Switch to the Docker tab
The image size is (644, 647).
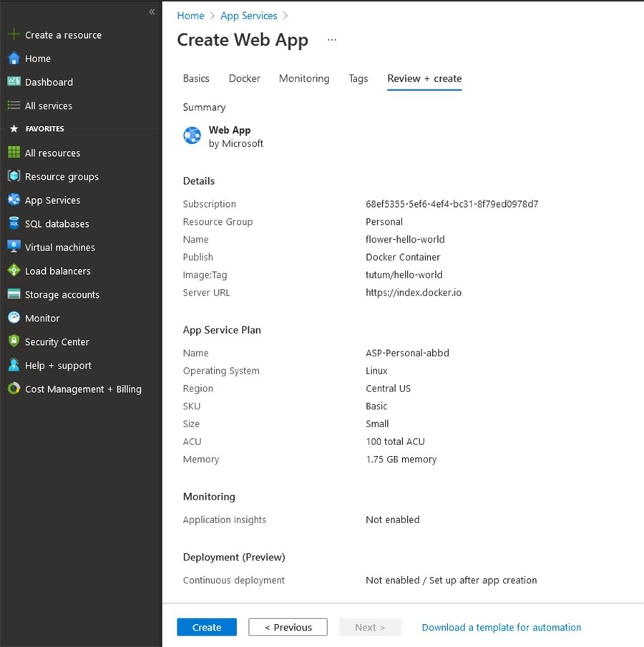click(244, 79)
